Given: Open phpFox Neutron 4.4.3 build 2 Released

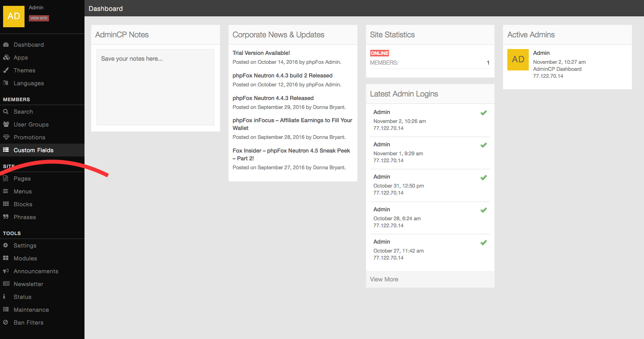Looking at the screenshot, I should [x=282, y=76].
